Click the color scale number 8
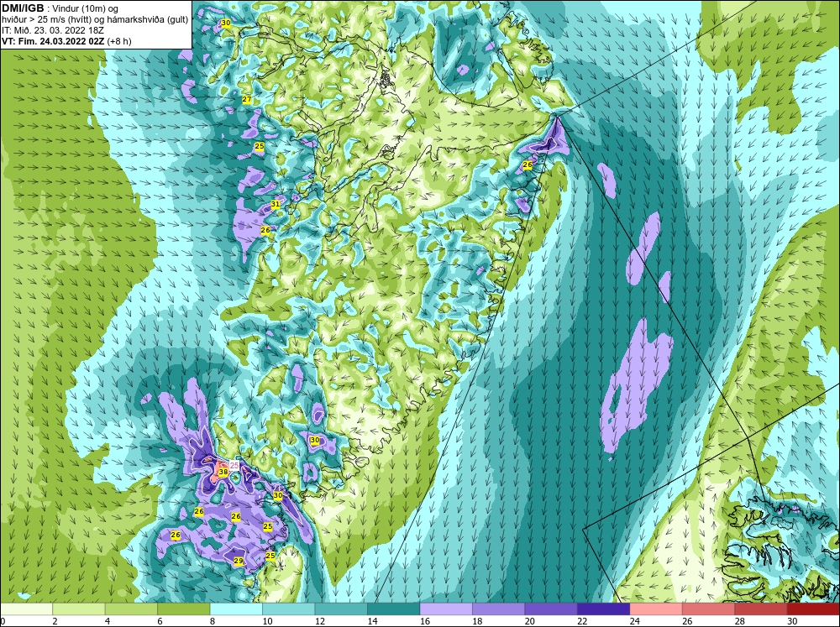Viewport: 840px width, 627px height. [213, 621]
